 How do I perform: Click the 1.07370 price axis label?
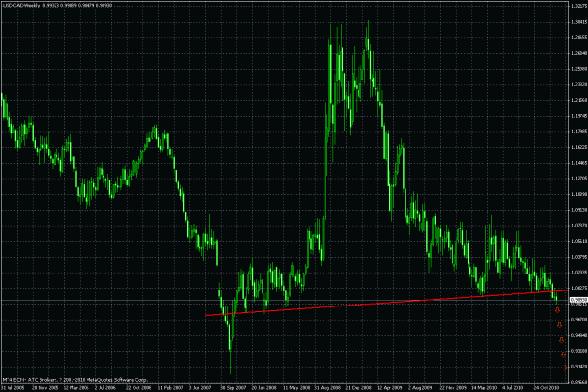pos(579,226)
